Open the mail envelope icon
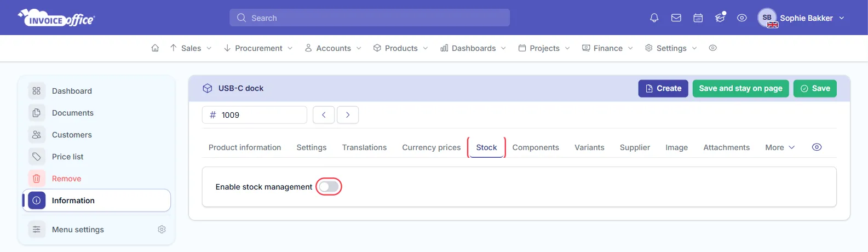 676,18
